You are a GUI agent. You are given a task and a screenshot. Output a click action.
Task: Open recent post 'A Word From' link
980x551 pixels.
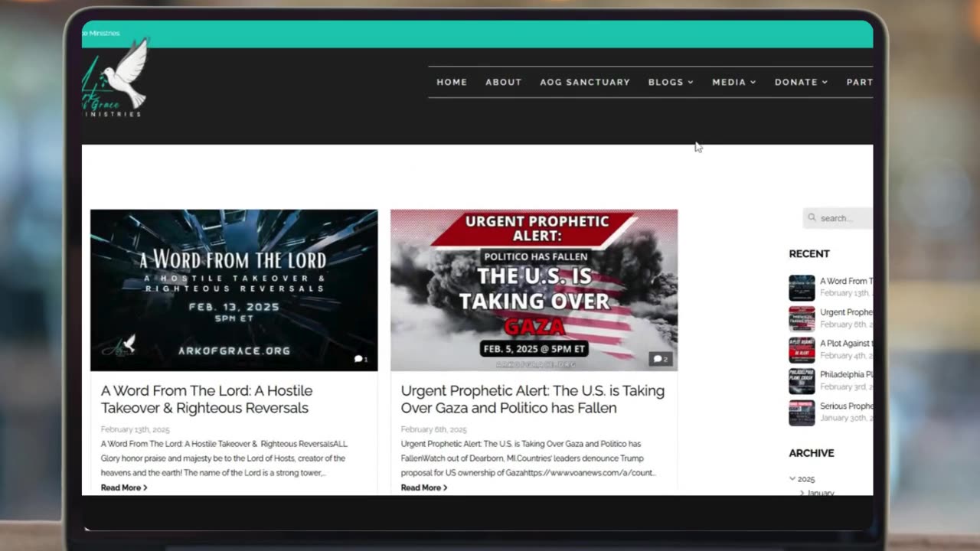(846, 281)
